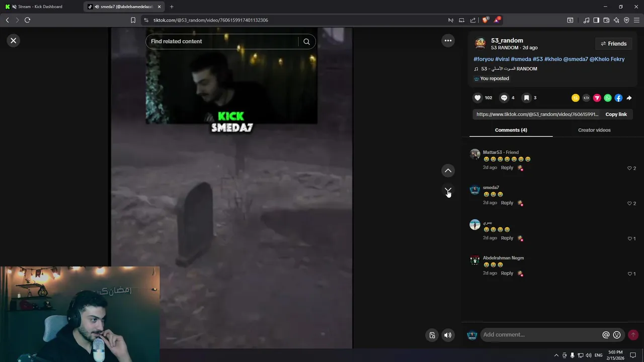Open the #viral hashtag
Screen dimensions: 644x362
(502, 59)
